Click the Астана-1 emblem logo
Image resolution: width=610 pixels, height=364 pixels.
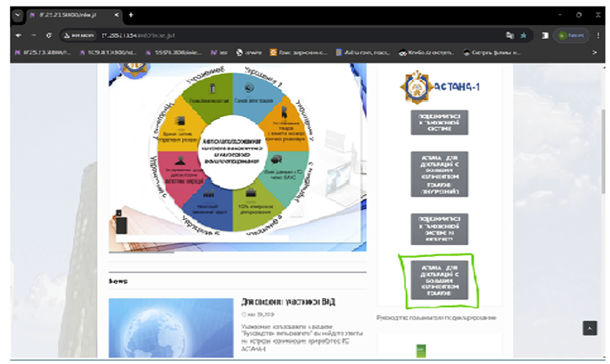417,87
